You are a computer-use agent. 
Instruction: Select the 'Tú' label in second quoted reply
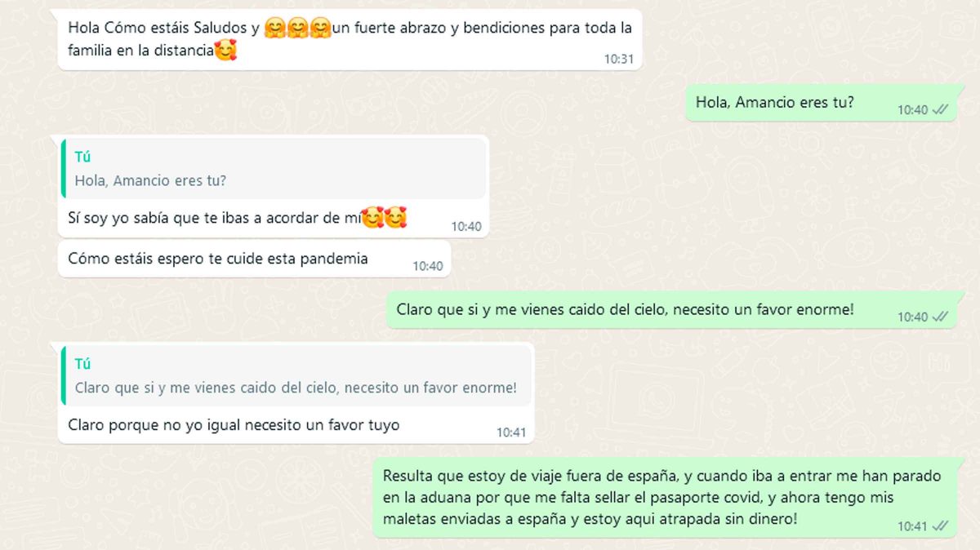(82, 365)
